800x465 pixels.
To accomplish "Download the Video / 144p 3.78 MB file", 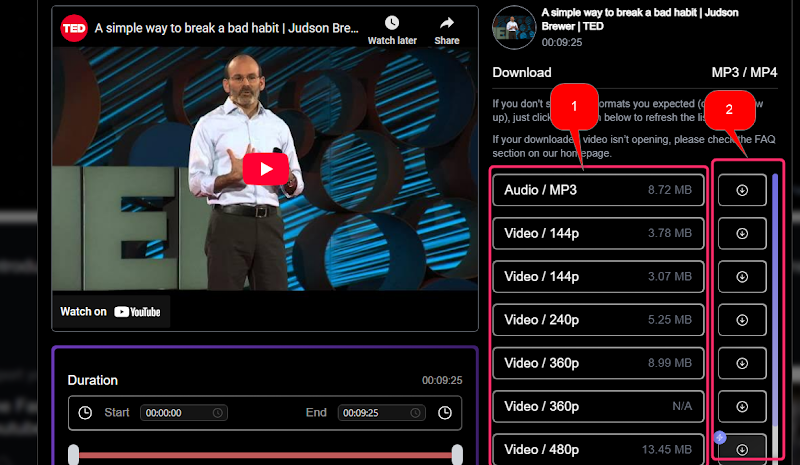I will [742, 233].
